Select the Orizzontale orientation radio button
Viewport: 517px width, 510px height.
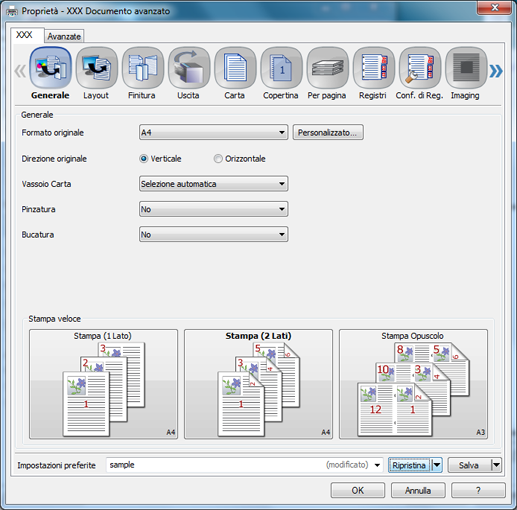tap(218, 159)
